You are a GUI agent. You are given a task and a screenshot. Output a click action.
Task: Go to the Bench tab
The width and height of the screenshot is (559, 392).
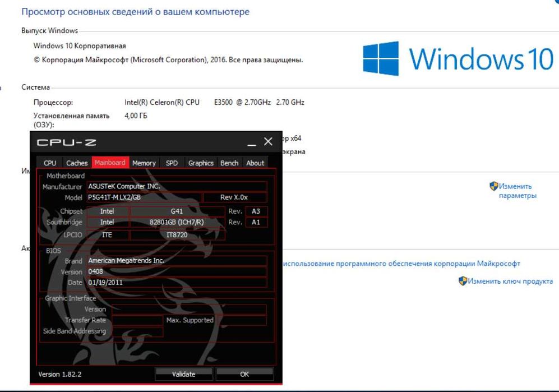pyautogui.click(x=229, y=163)
